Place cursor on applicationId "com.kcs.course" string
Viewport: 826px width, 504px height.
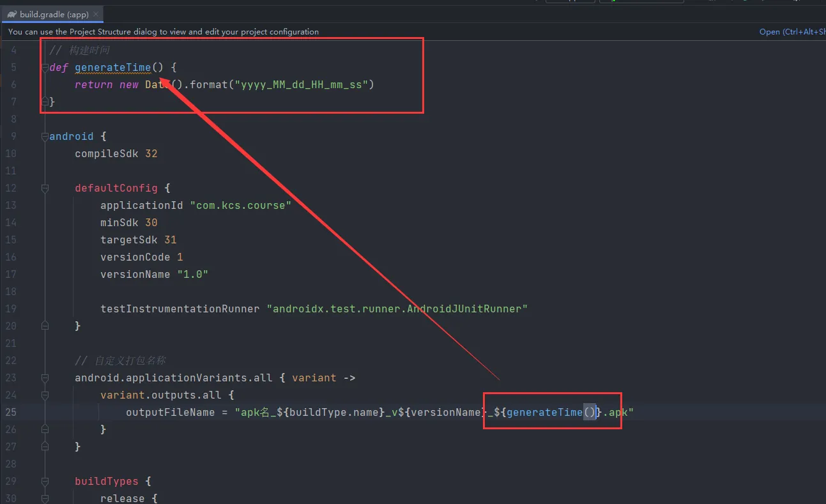[241, 205]
